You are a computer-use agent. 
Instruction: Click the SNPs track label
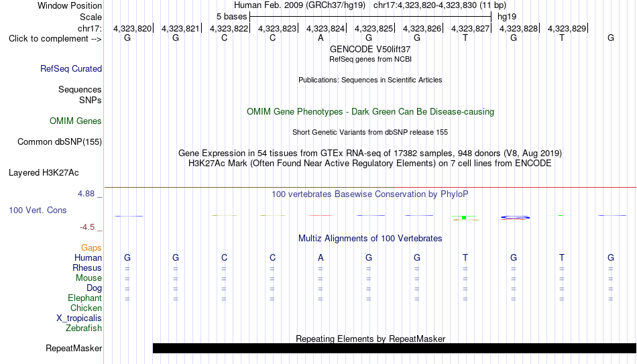[91, 100]
